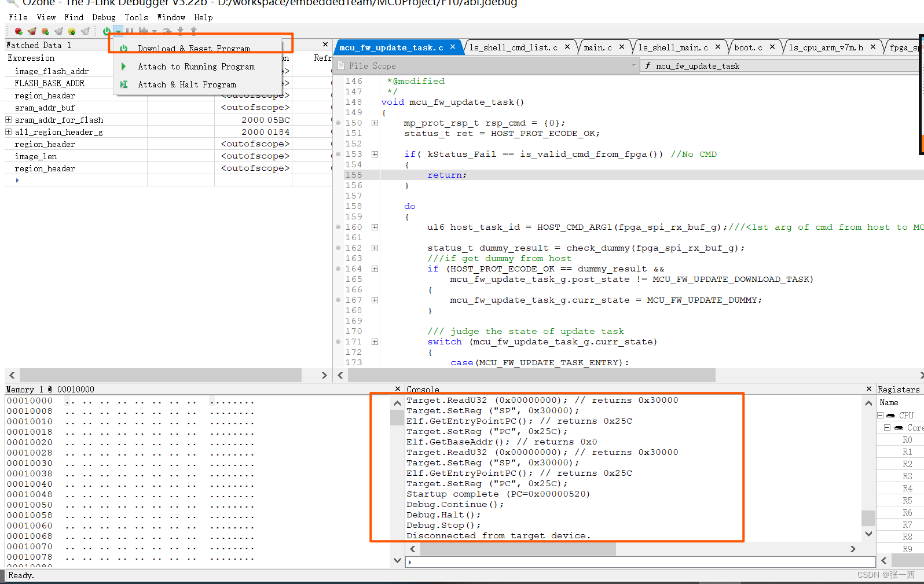Open the View menu

[x=46, y=17]
